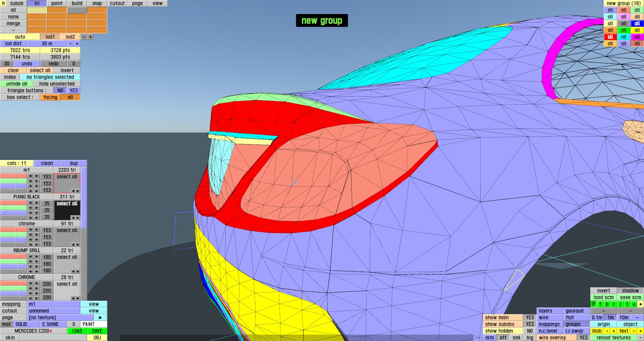Decrease text size with minus button
This screenshot has height=341, width=644.
click(x=634, y=331)
